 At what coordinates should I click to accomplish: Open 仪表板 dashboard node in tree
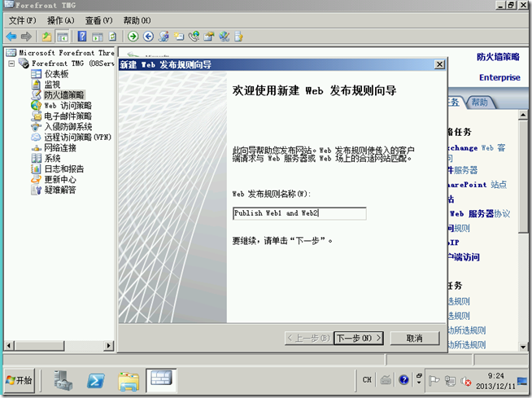coord(56,74)
